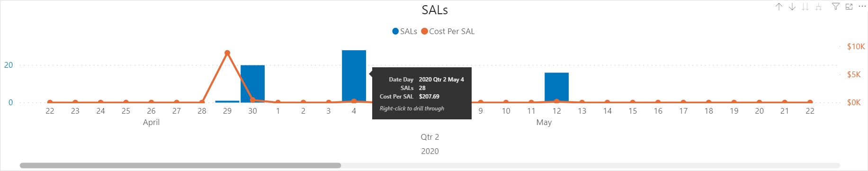
Task: Click the May month axis label
Action: pyautogui.click(x=544, y=122)
